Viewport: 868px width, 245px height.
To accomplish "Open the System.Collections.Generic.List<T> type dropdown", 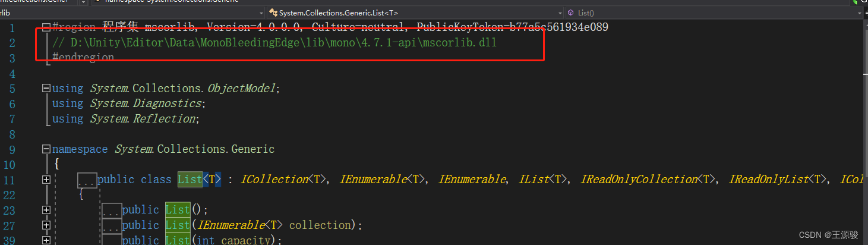I will coord(415,12).
